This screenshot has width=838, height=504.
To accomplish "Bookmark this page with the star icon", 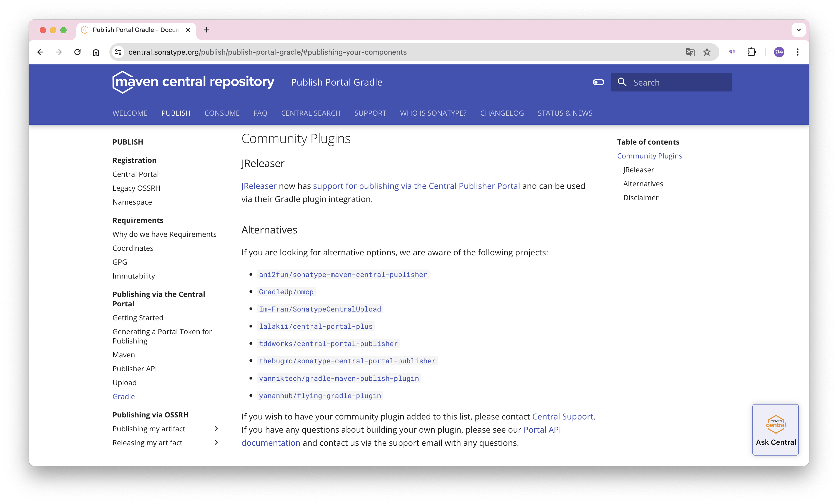I will pos(707,52).
